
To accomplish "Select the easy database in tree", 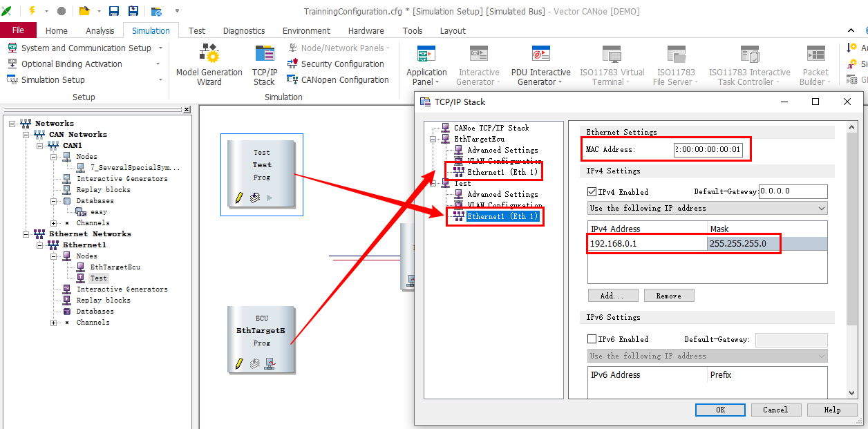I will [99, 212].
